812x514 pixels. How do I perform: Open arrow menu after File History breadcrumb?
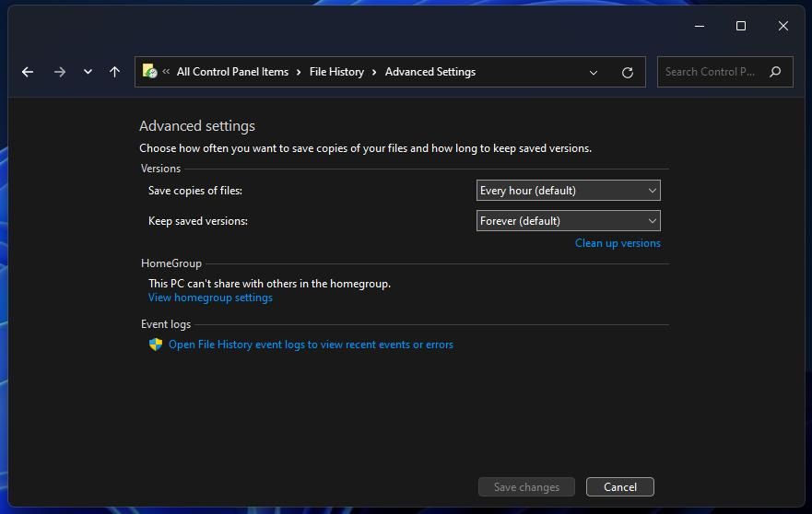[374, 72]
